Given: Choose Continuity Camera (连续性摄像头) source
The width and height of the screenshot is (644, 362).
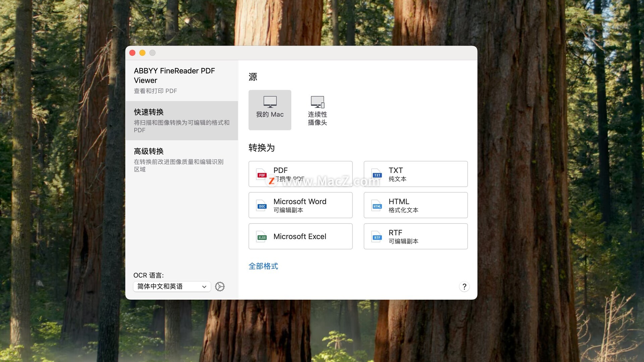Looking at the screenshot, I should pos(317,110).
